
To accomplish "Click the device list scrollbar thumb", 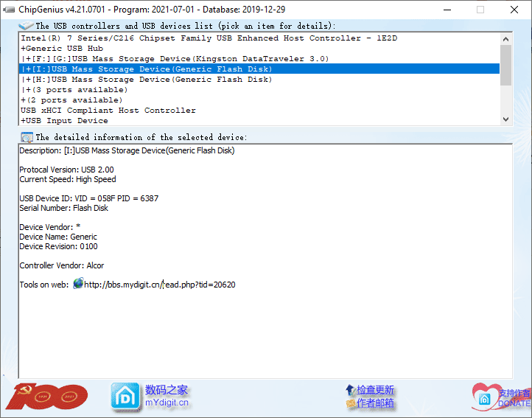I will coord(505,65).
